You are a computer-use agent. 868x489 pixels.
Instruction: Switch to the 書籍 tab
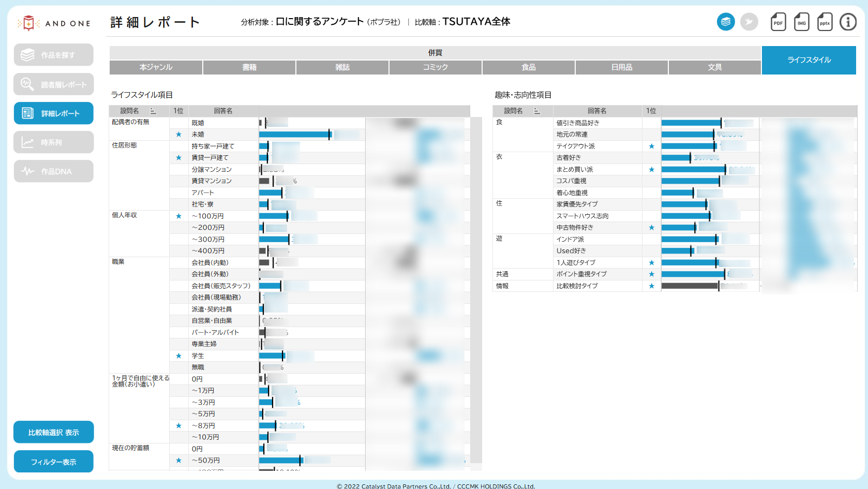pos(249,67)
